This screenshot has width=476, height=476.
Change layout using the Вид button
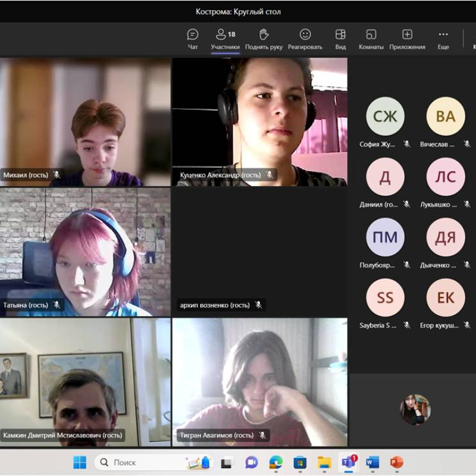coord(340,39)
